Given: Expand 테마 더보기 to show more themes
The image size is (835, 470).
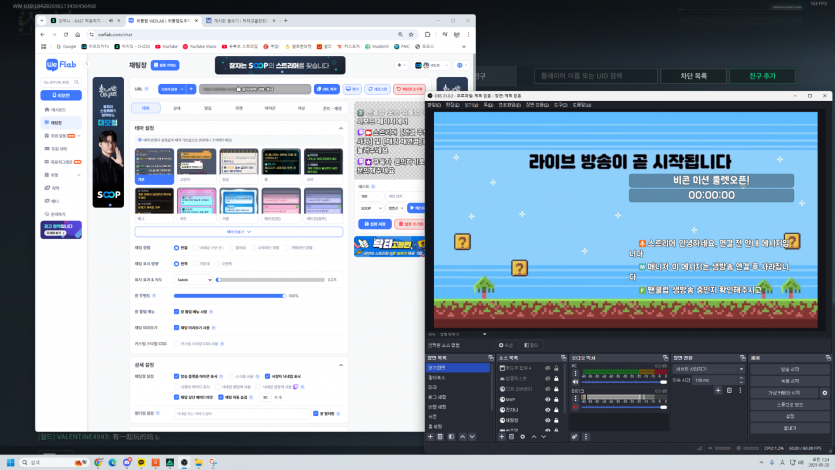Looking at the screenshot, I should (x=239, y=232).
